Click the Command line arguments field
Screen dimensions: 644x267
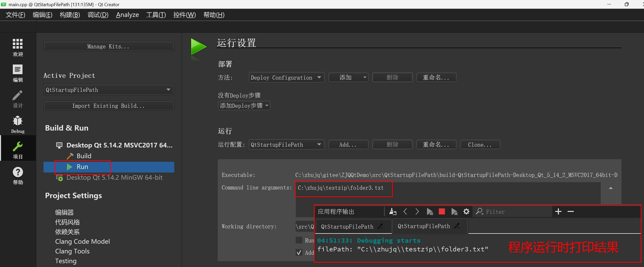pos(447,188)
